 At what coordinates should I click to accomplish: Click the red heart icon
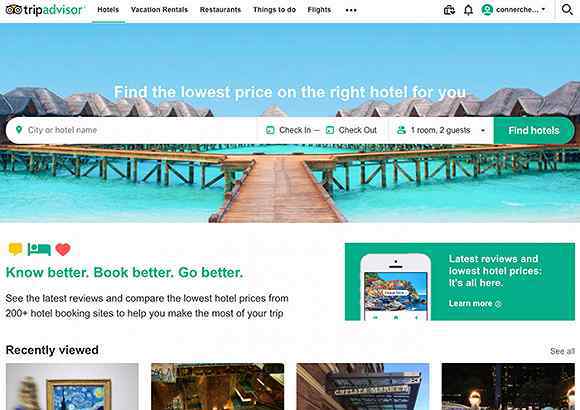pyautogui.click(x=63, y=249)
